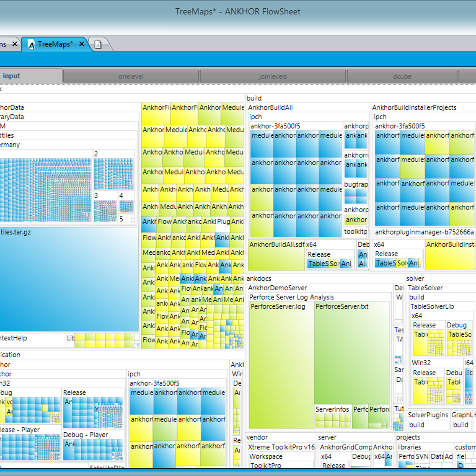This screenshot has width=476, height=476.
Task: Select the 'vendor' group header
Action: tap(257, 437)
